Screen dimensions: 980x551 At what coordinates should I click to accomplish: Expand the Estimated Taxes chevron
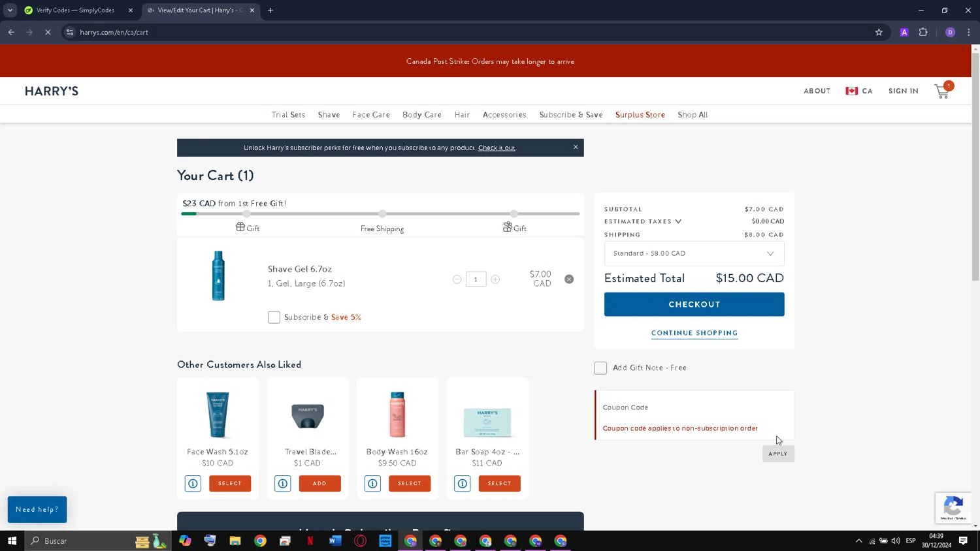pyautogui.click(x=678, y=221)
